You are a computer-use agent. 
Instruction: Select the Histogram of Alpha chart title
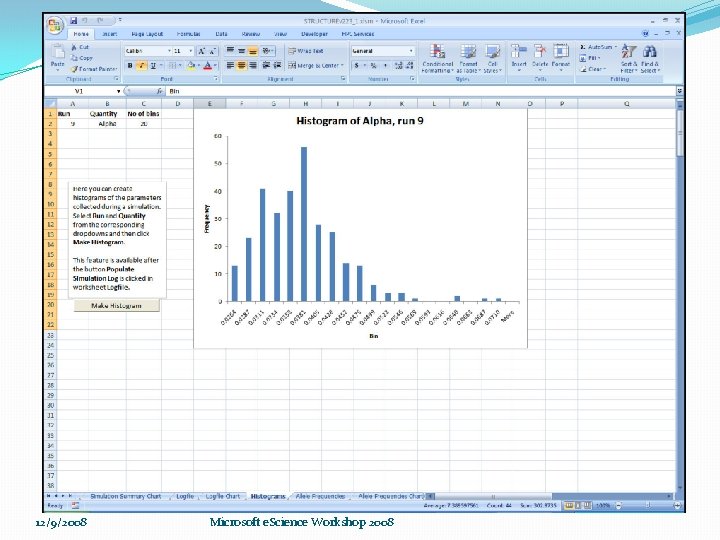360,121
